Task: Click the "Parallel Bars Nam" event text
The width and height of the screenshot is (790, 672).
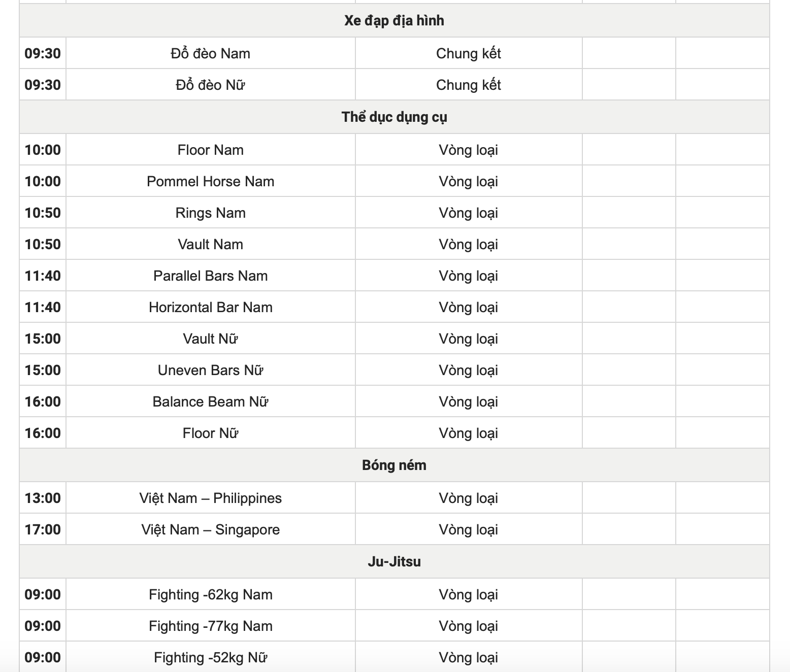Action: click(x=210, y=276)
